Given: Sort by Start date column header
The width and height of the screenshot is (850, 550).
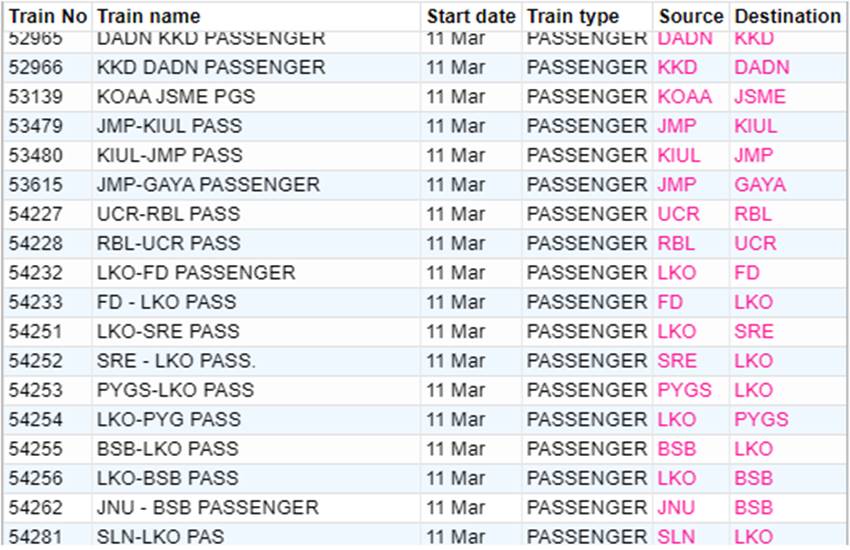Looking at the screenshot, I should click(471, 16).
